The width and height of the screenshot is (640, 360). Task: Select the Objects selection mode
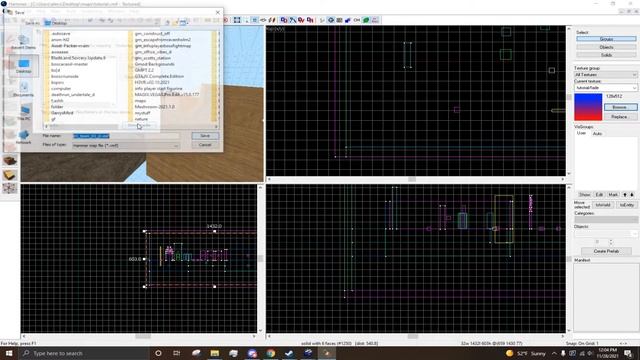coord(606,47)
